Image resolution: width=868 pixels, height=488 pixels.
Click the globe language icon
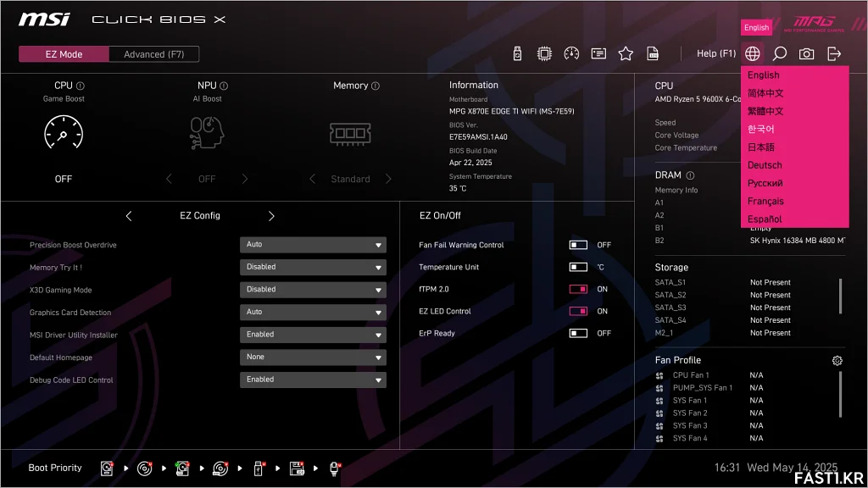click(x=753, y=53)
